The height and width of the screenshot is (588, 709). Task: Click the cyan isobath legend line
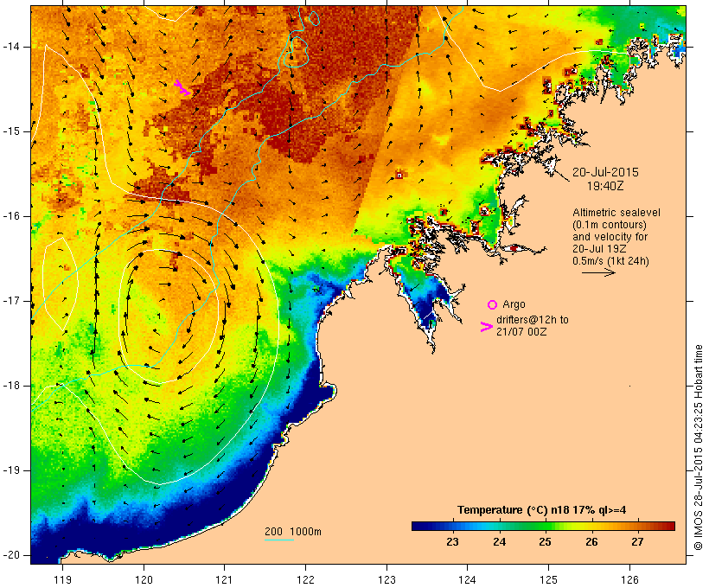click(x=279, y=540)
